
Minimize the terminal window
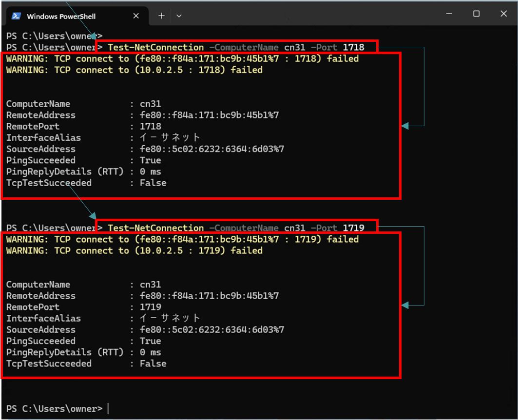point(448,14)
